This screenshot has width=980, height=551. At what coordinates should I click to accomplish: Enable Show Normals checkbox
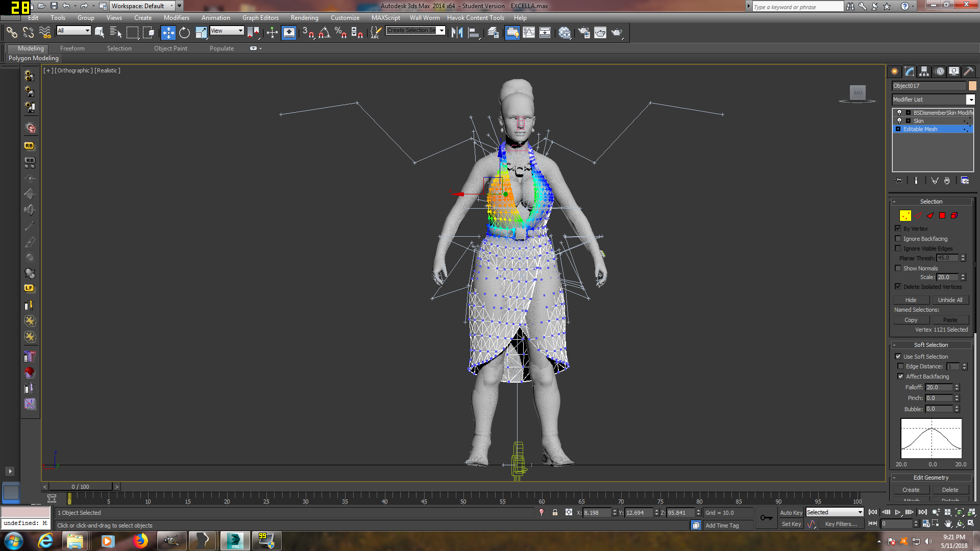click(x=898, y=268)
